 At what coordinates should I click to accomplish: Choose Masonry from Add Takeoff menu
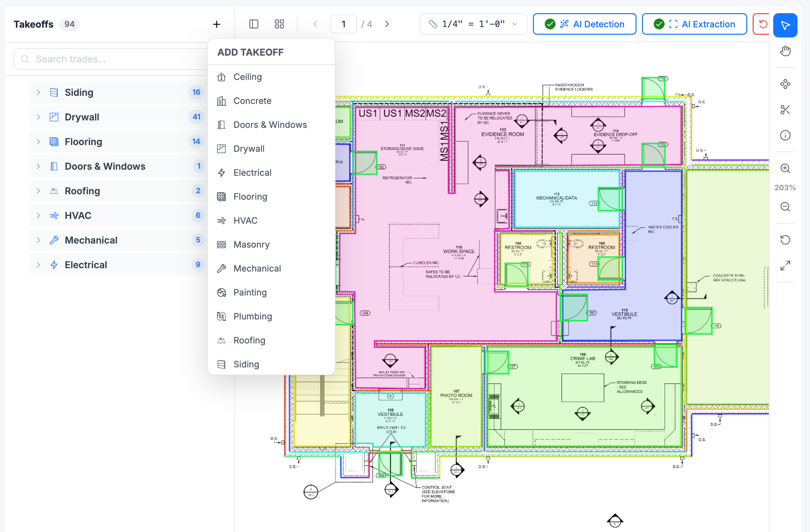click(x=271, y=245)
